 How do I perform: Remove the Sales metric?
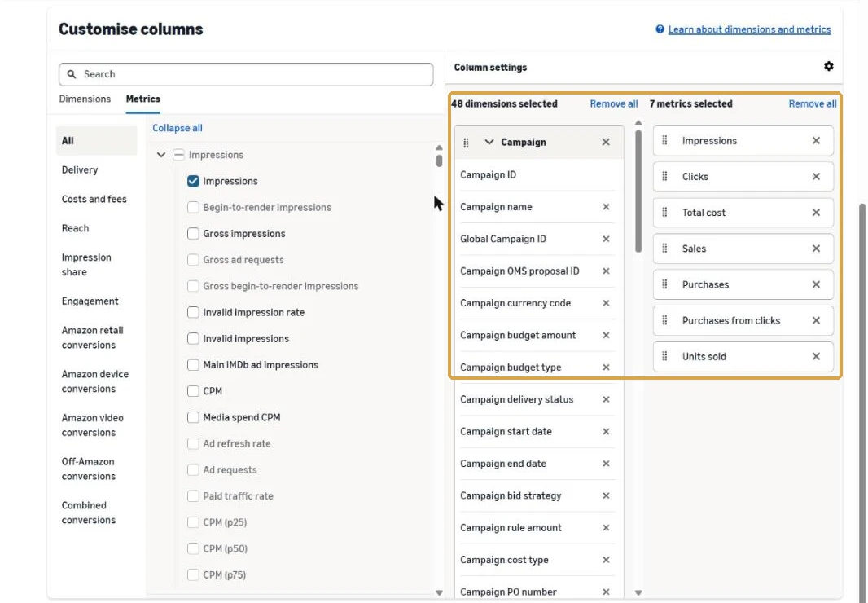[816, 249]
